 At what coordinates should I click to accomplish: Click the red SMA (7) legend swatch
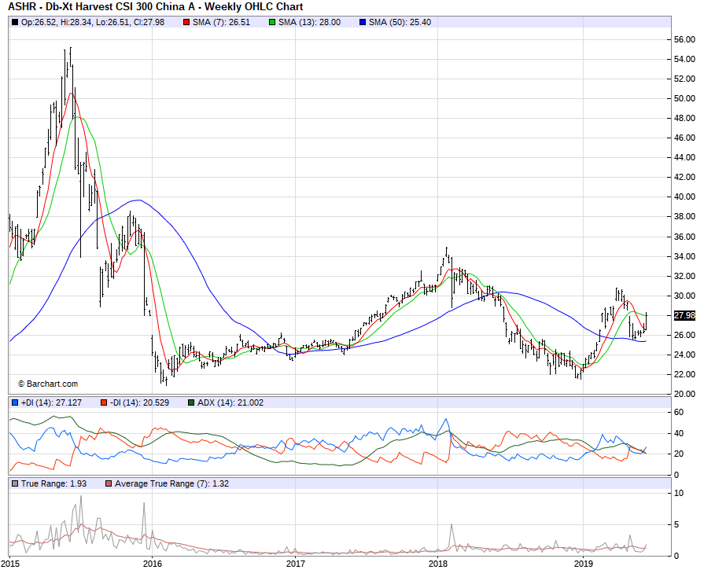[x=186, y=22]
